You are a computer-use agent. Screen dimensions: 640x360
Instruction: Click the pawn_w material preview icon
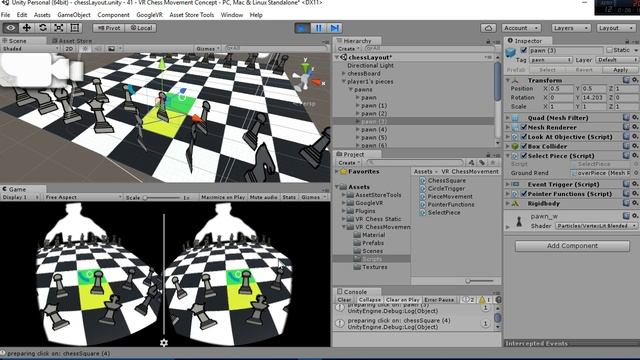[519, 221]
